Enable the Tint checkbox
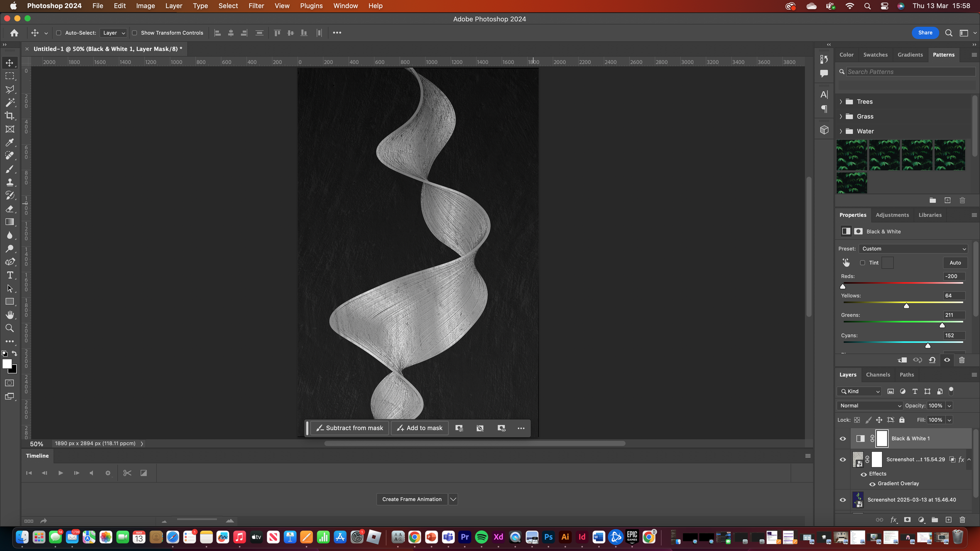Screen dimensions: 980x551 pyautogui.click(x=862, y=263)
